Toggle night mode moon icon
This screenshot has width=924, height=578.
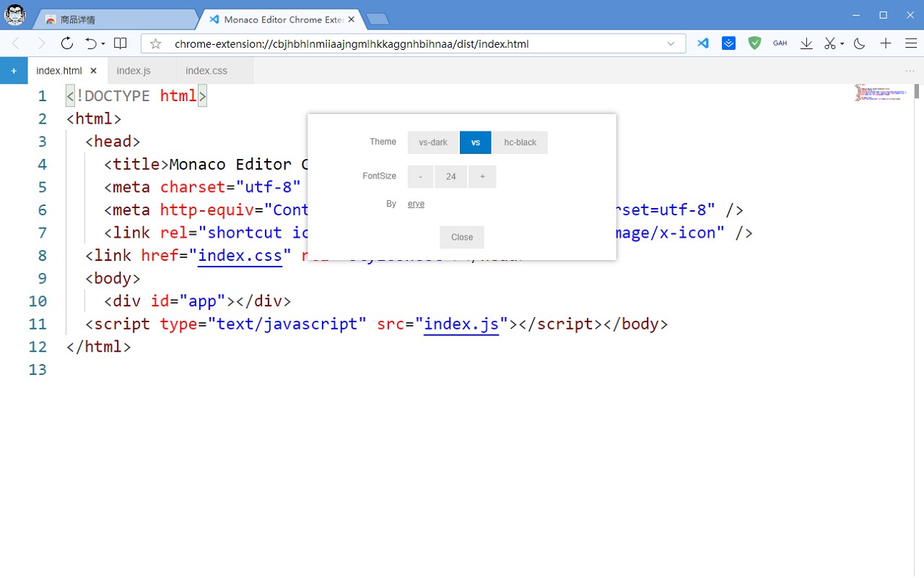tap(859, 43)
